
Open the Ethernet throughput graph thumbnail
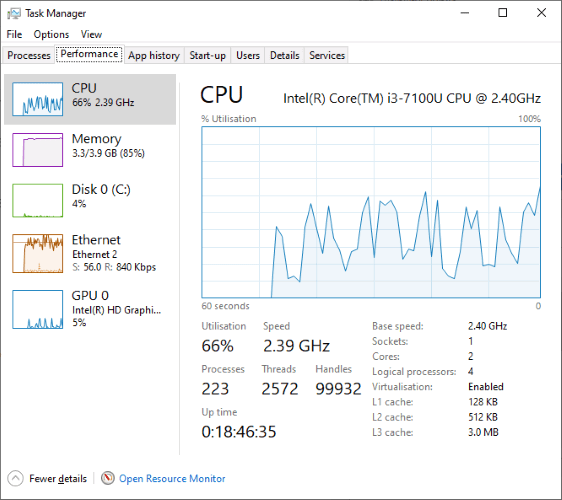(x=38, y=253)
